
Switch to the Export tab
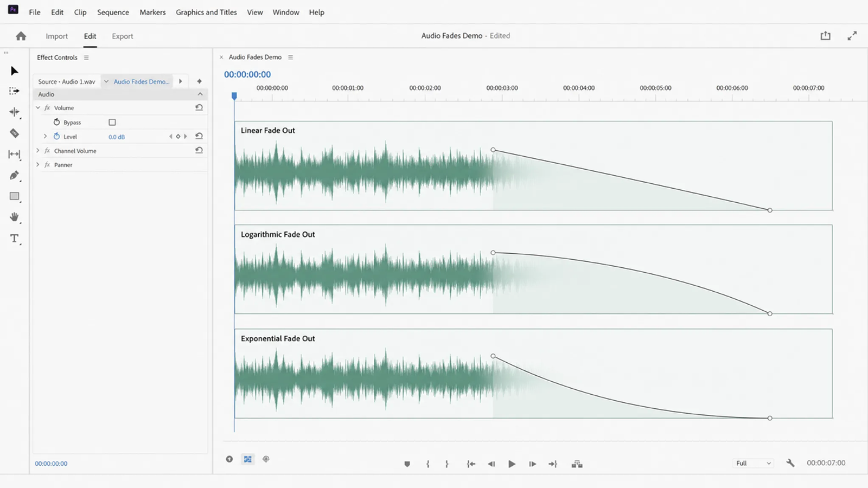pos(123,36)
